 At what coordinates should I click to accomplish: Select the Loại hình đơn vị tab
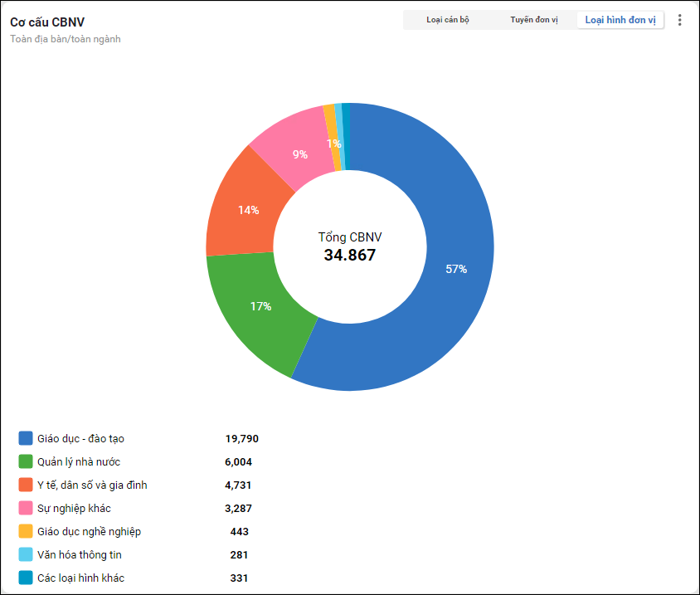[x=620, y=20]
